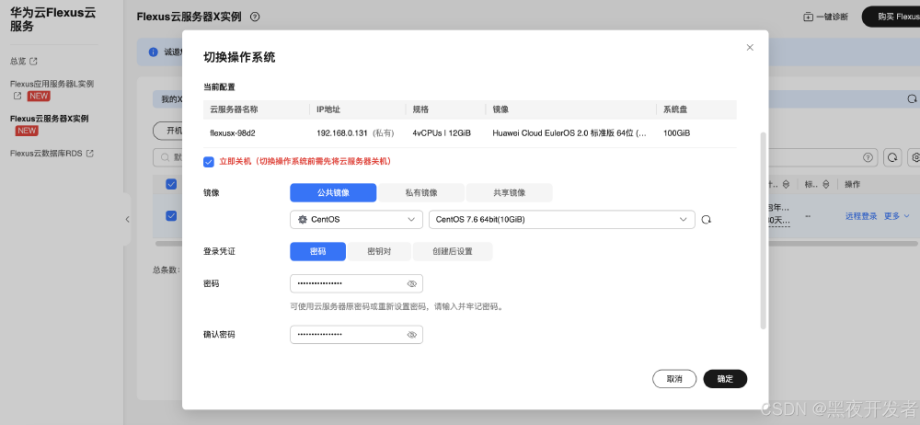This screenshot has height=425, width=920.
Task: Open the CentOS 7.6 64bit(10GiB) version dropdown
Action: 562,220
